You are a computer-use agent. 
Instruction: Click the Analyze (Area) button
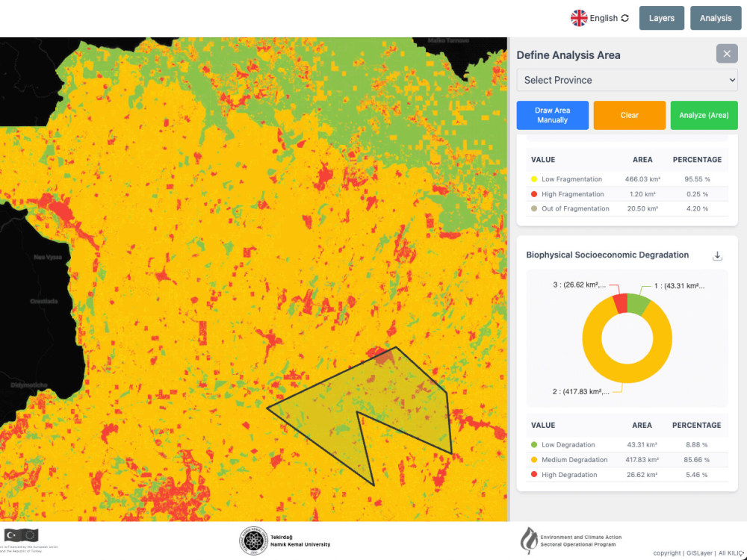[704, 115]
